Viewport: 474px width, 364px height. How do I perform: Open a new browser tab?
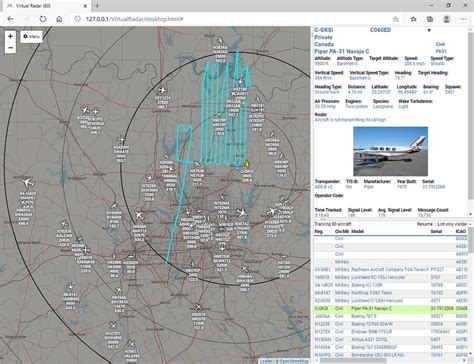97,6
